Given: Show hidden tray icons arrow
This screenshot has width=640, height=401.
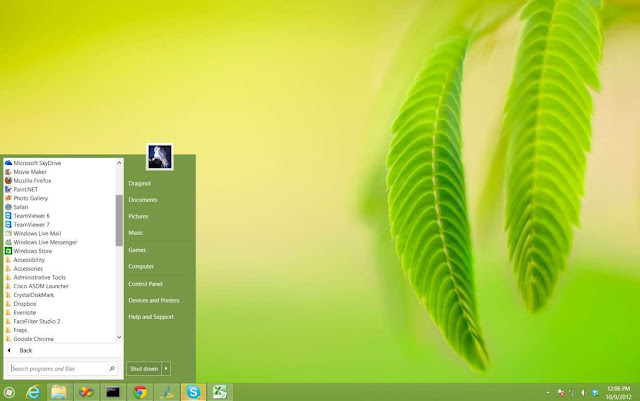Looking at the screenshot, I should pyautogui.click(x=548, y=393).
